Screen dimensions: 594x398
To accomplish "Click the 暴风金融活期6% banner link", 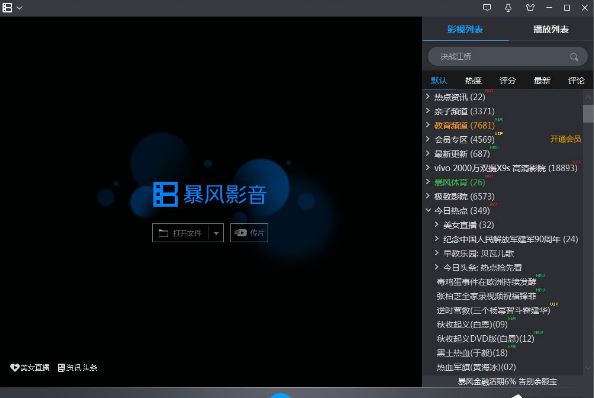I will pyautogui.click(x=507, y=381).
